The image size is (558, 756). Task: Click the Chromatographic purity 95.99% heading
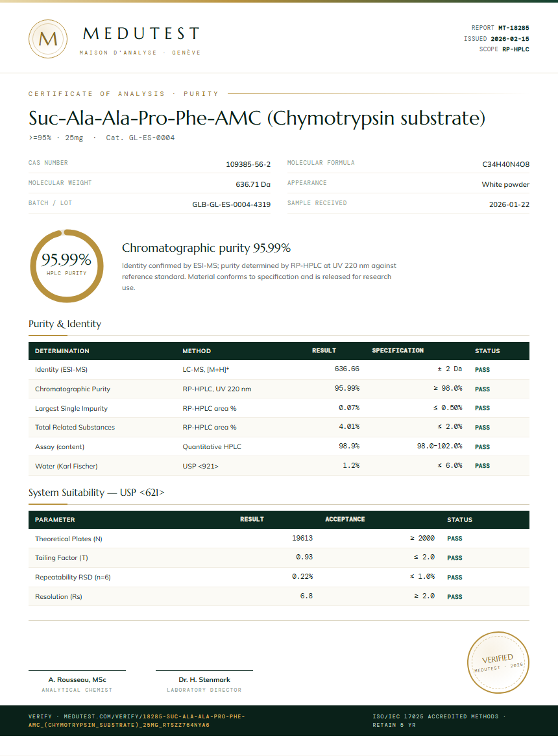(x=206, y=248)
